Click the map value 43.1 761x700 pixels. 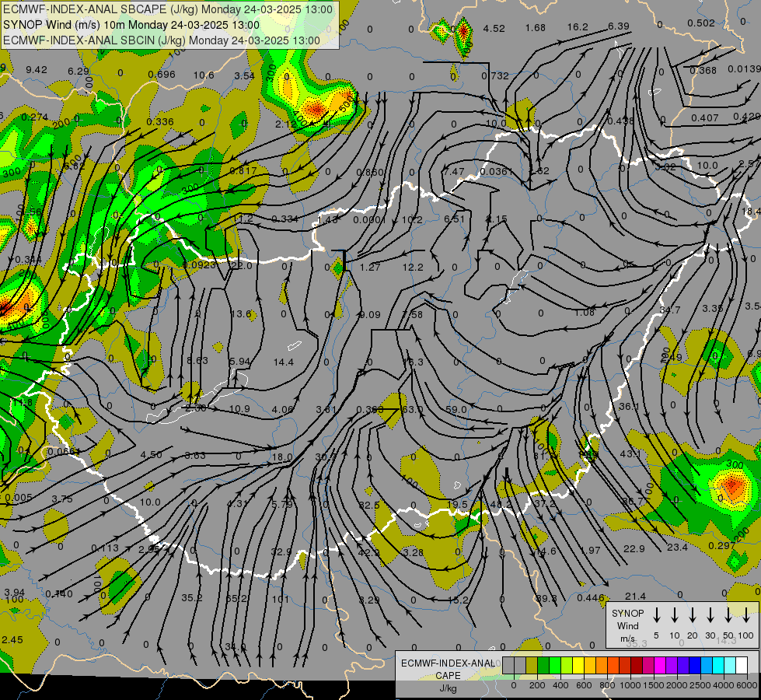[630, 453]
